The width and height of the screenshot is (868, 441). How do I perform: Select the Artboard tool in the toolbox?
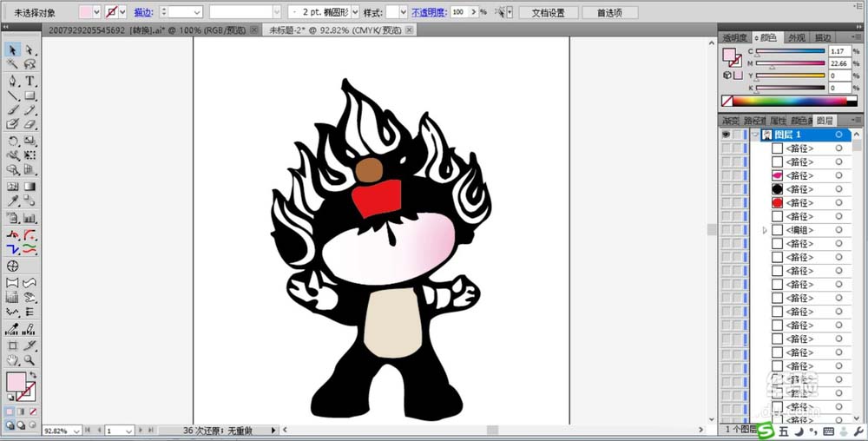13,346
